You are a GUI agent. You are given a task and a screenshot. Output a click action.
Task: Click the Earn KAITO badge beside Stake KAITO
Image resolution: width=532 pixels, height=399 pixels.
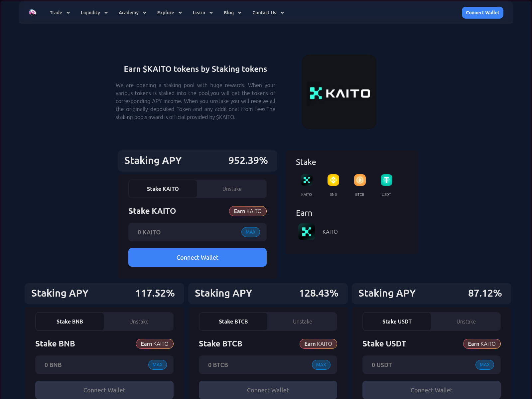(x=248, y=211)
